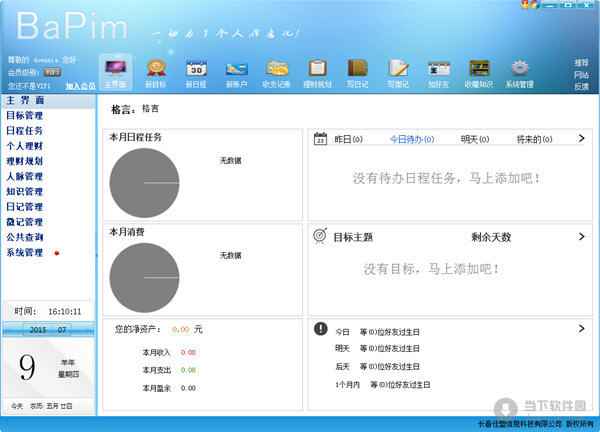Open 目标管理 in sidebar

coord(24,115)
